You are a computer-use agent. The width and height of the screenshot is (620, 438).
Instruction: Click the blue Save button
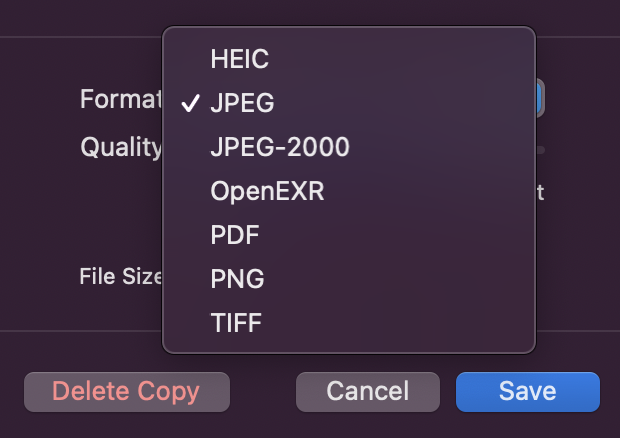click(x=527, y=391)
